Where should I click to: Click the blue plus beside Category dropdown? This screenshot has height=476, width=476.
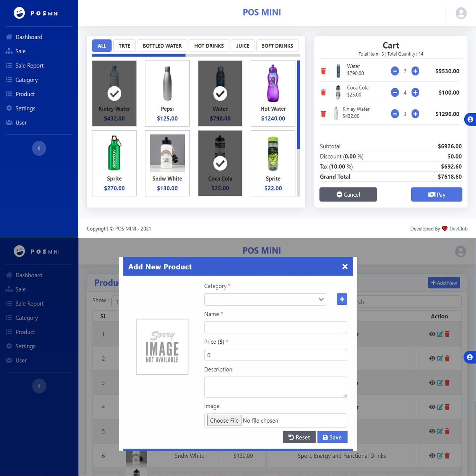[x=342, y=299]
